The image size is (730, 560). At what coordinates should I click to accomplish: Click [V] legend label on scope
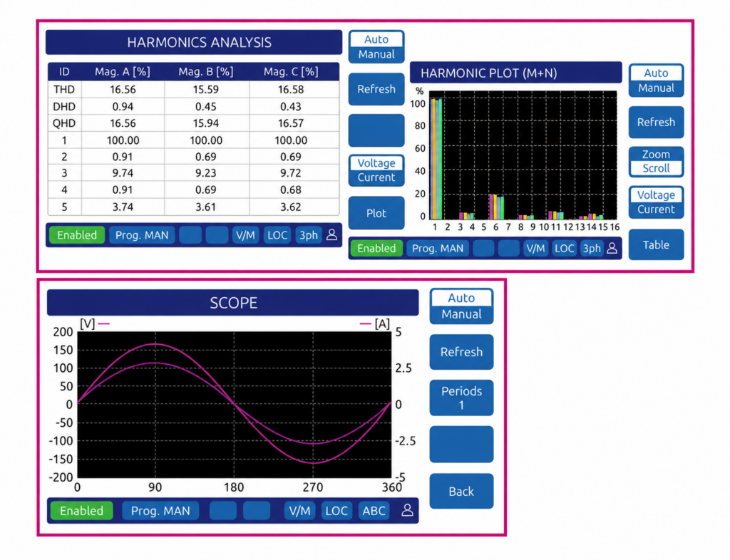coord(88,323)
